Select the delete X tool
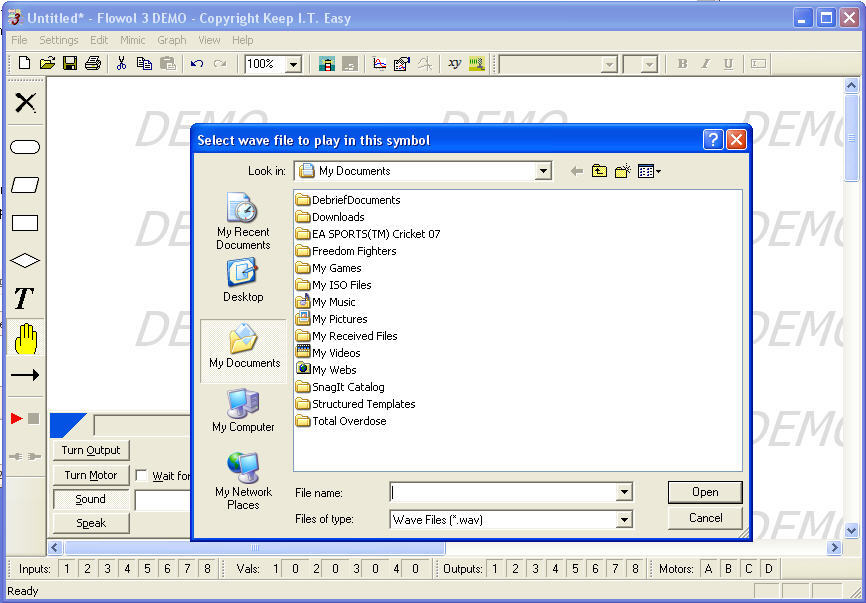The height and width of the screenshot is (603, 866). (25, 103)
